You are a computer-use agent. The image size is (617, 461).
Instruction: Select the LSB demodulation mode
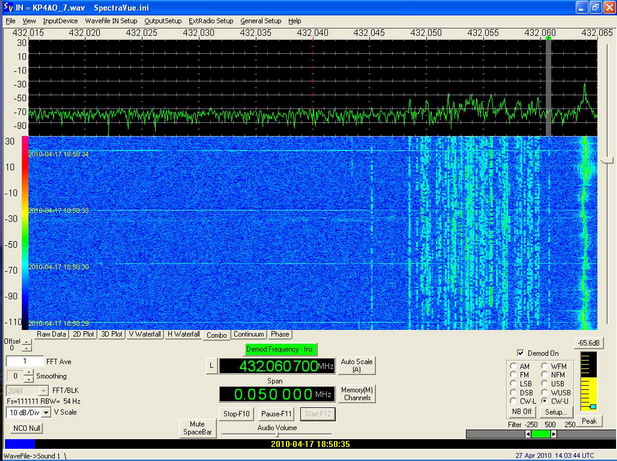[x=512, y=382]
